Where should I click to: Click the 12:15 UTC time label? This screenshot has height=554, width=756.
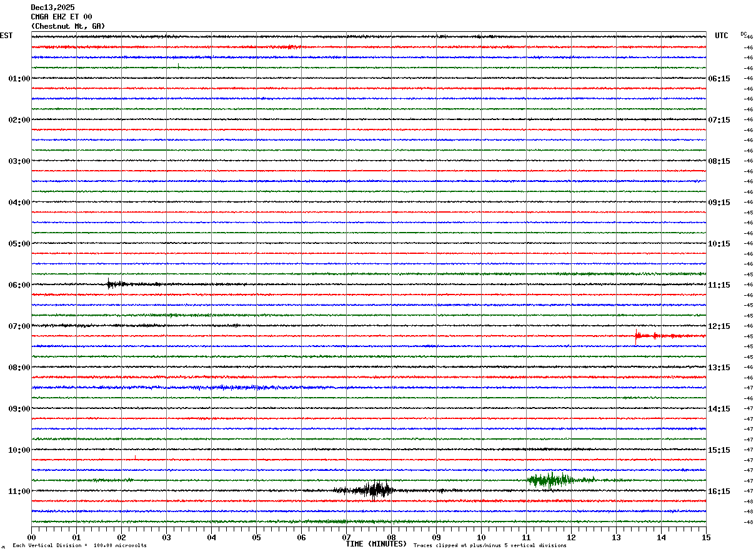719,326
